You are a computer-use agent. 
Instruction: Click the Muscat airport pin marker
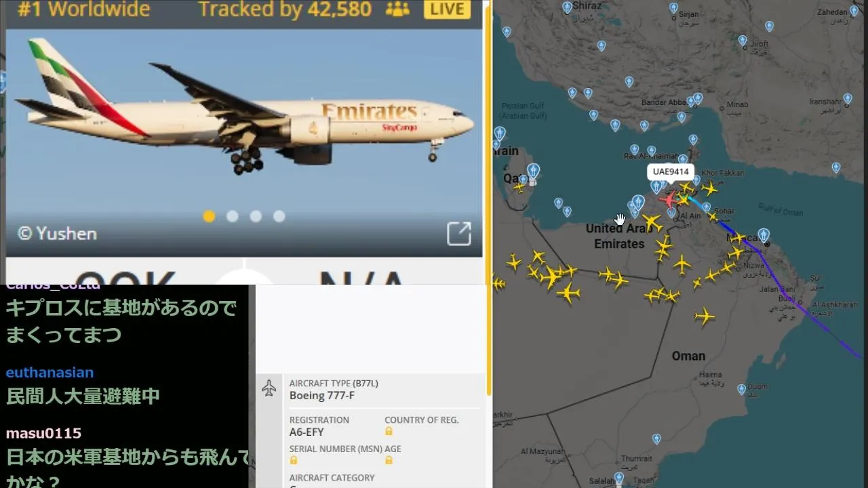coord(764,235)
